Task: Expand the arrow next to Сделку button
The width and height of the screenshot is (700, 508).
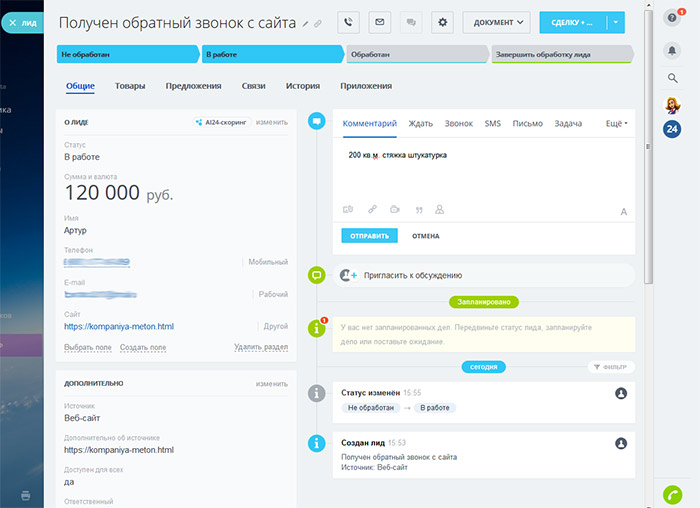Action: 617,21
